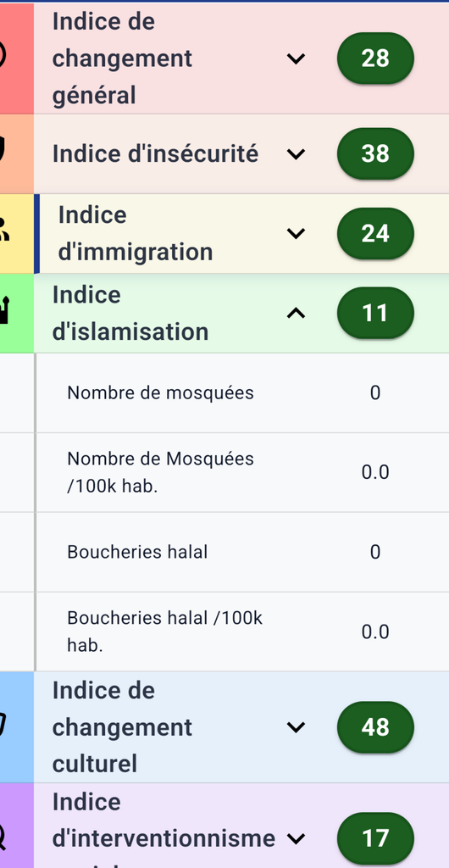449x868 pixels.
Task: Click the green score badge 28
Action: coord(375,58)
